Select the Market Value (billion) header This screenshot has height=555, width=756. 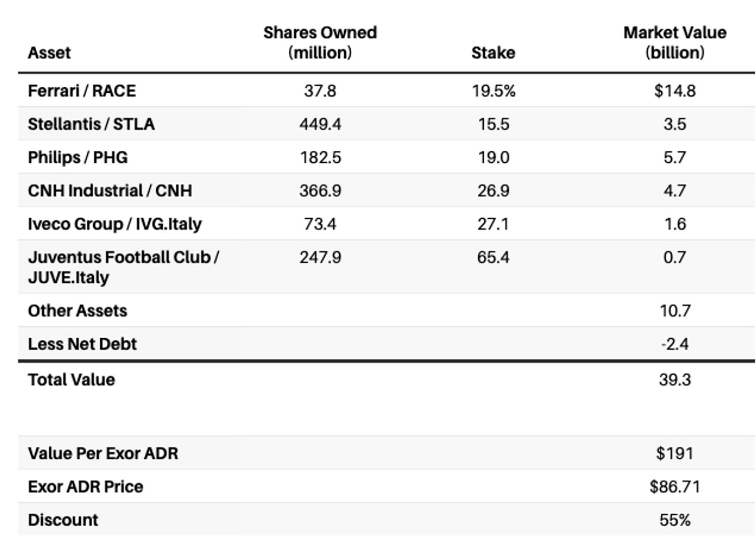pos(674,42)
